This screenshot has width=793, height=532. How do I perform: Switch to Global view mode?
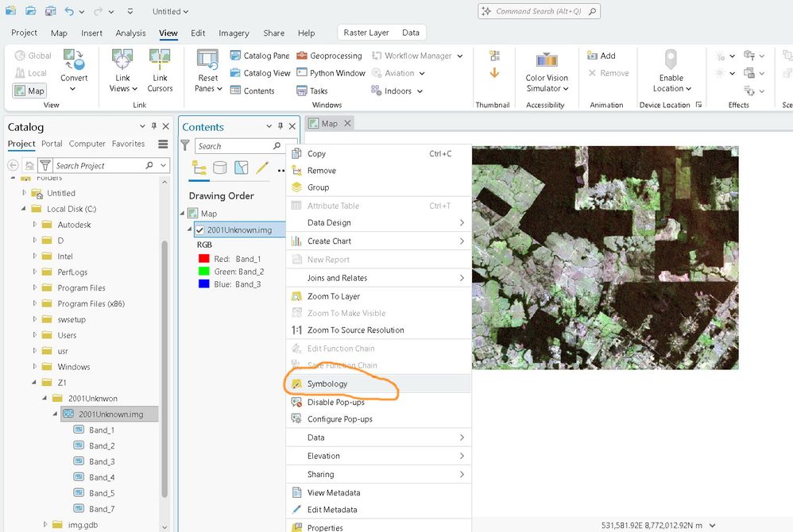pyautogui.click(x=33, y=56)
